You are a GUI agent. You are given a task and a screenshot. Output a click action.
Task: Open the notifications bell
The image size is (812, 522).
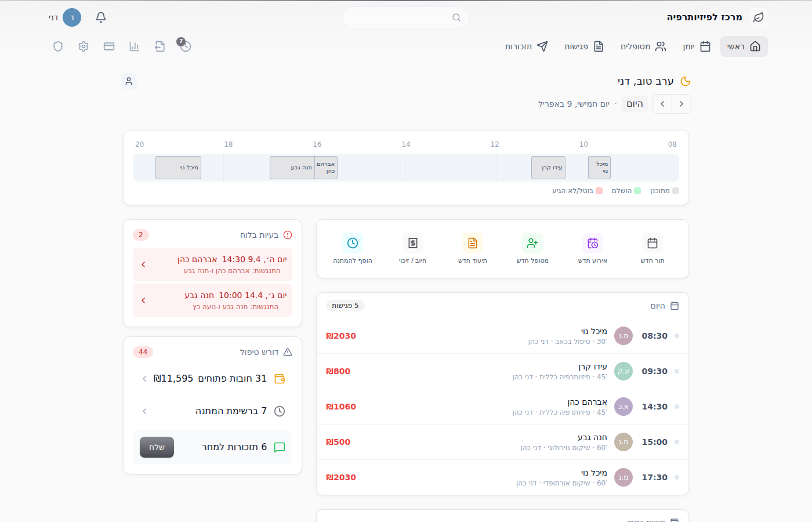tap(101, 17)
